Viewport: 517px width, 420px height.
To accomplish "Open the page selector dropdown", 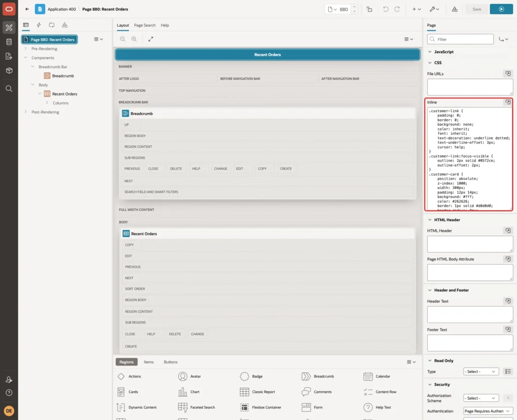I will tap(332, 9).
